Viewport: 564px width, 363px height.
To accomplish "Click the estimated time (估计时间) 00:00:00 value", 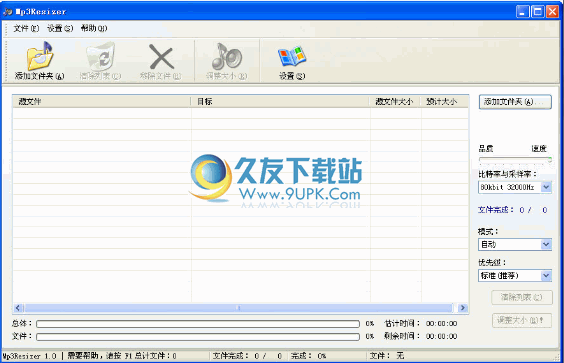I will [441, 324].
